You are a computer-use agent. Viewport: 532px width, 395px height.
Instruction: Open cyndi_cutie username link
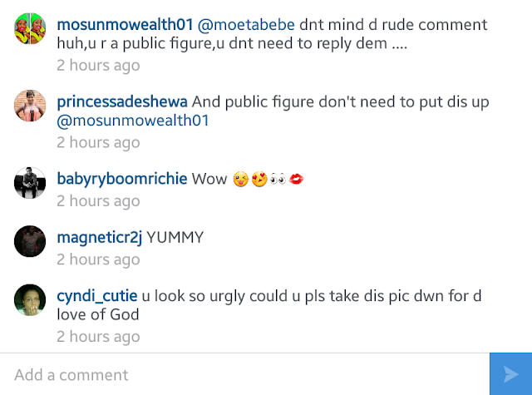(x=97, y=296)
